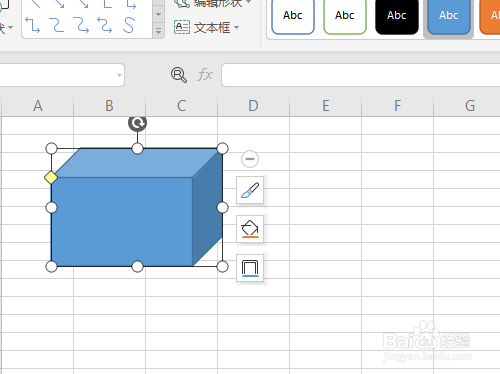Viewport: 500px width, 374px height.
Task: Click the zoom magnifier icon beside fx
Action: 179,75
